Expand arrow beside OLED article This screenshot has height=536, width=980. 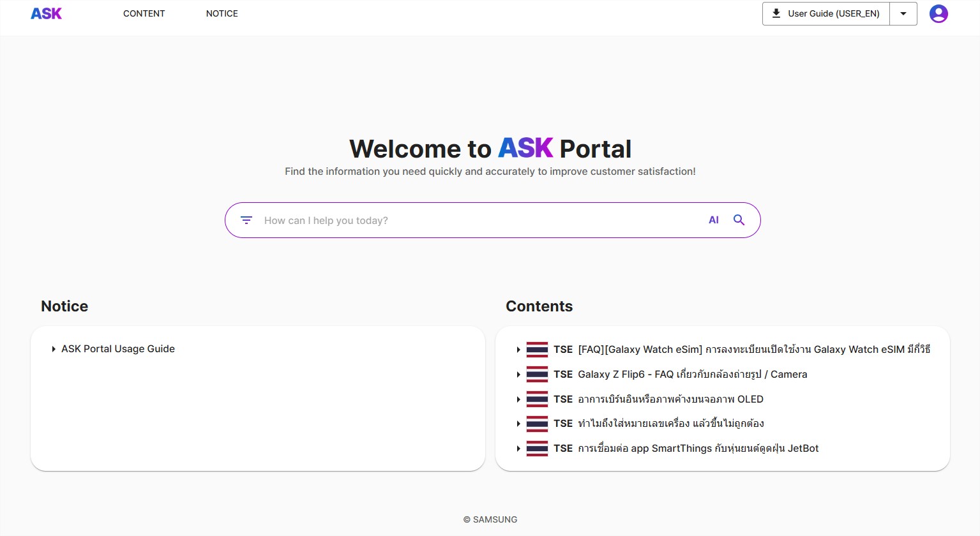click(518, 399)
